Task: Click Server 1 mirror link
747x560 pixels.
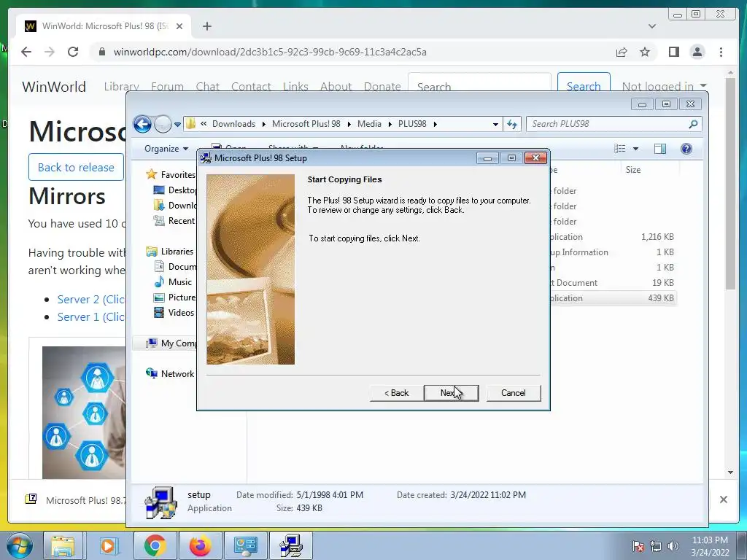Action: (x=91, y=317)
